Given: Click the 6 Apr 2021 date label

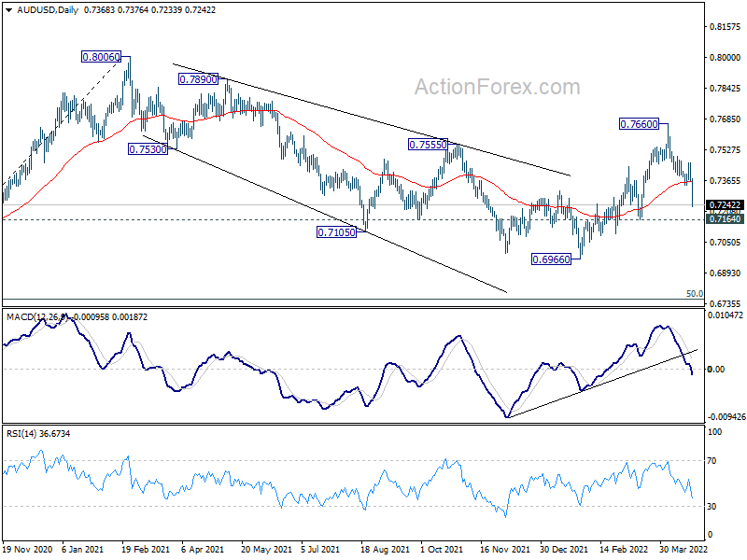Looking at the screenshot, I should (x=203, y=550).
